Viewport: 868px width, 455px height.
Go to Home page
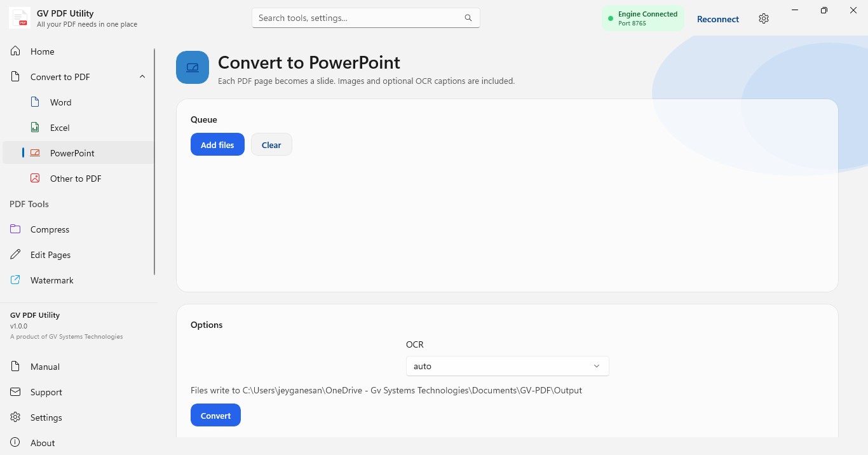(x=78, y=51)
